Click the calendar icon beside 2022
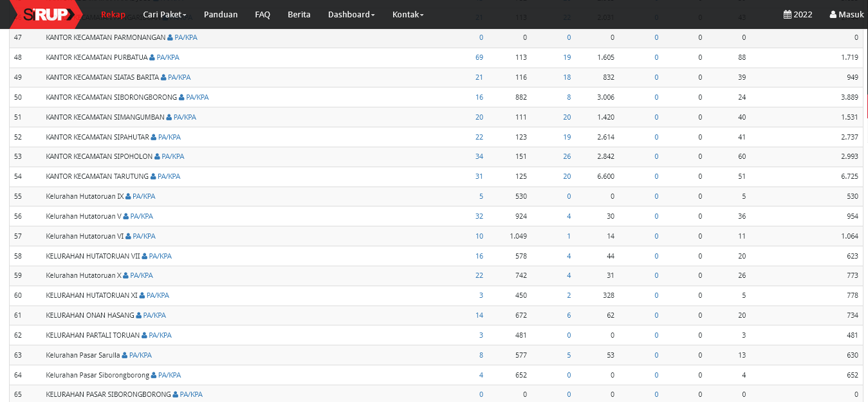The width and height of the screenshot is (868, 402). (787, 15)
